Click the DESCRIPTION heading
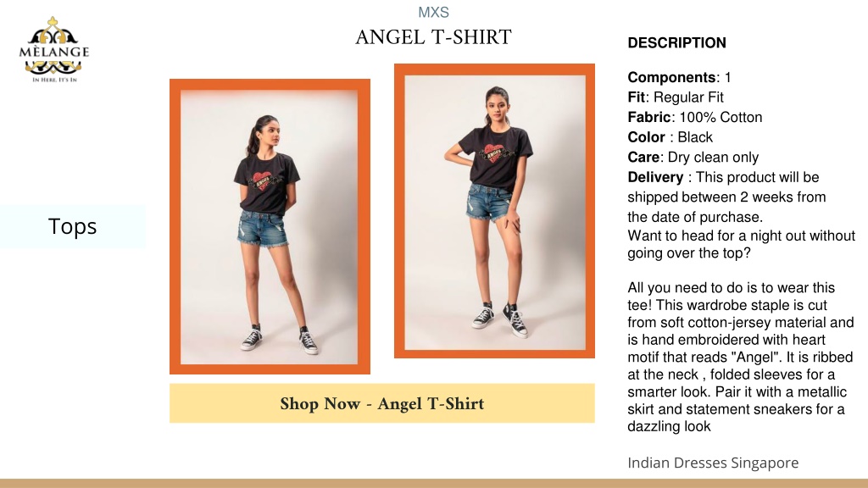The width and height of the screenshot is (868, 488). pyautogui.click(x=676, y=43)
